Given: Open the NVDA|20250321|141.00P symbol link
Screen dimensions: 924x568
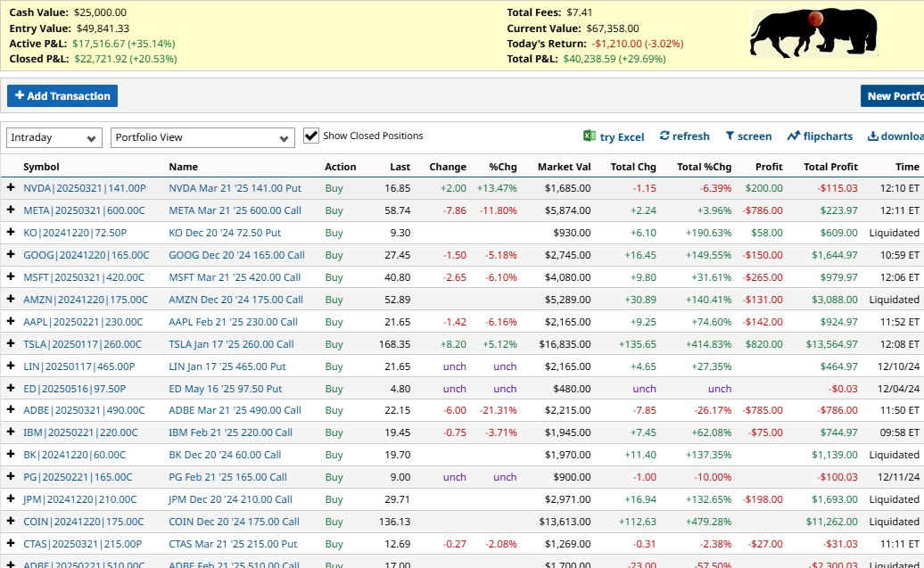Looking at the screenshot, I should coord(84,188).
